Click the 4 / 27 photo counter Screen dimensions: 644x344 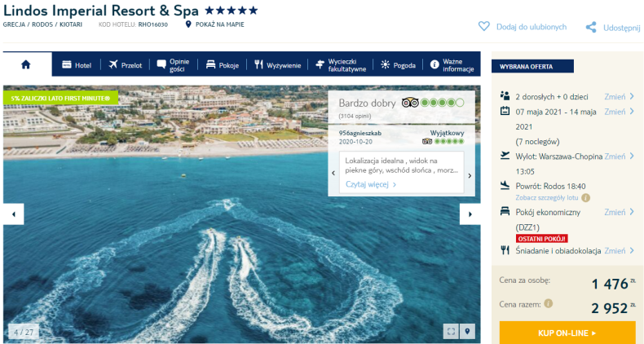pyautogui.click(x=24, y=332)
